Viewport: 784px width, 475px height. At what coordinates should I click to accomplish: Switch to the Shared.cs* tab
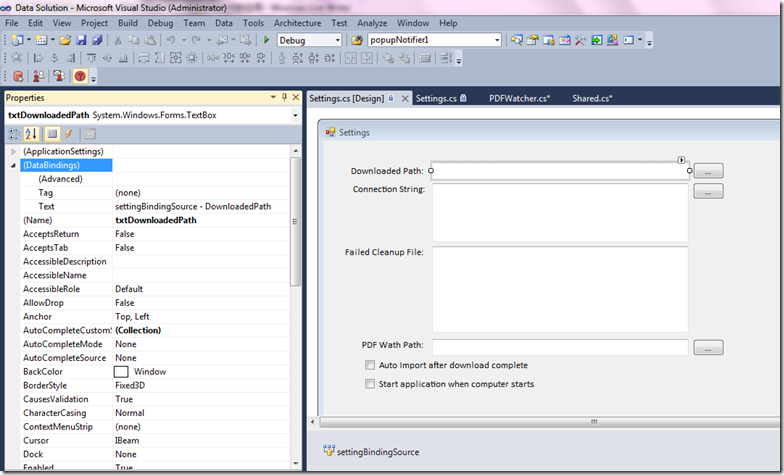coord(592,98)
